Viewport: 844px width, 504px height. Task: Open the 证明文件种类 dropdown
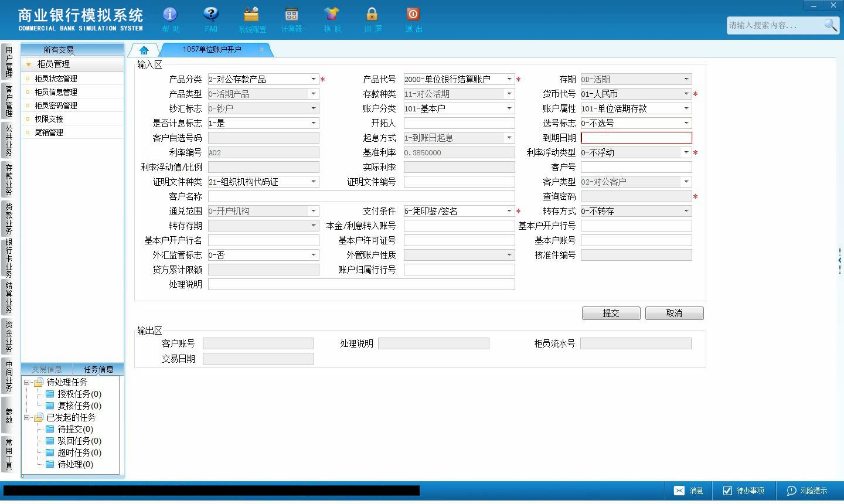[x=314, y=182]
